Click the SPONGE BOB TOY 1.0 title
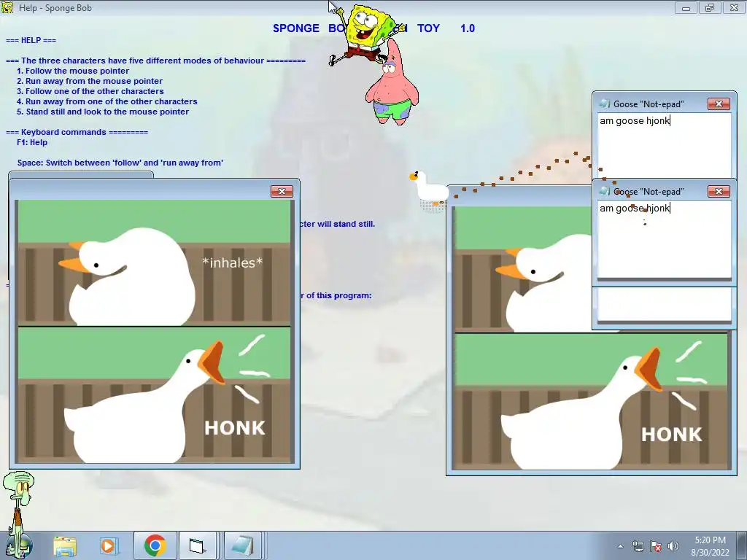Screen dimensions: 747x560 point(373,28)
